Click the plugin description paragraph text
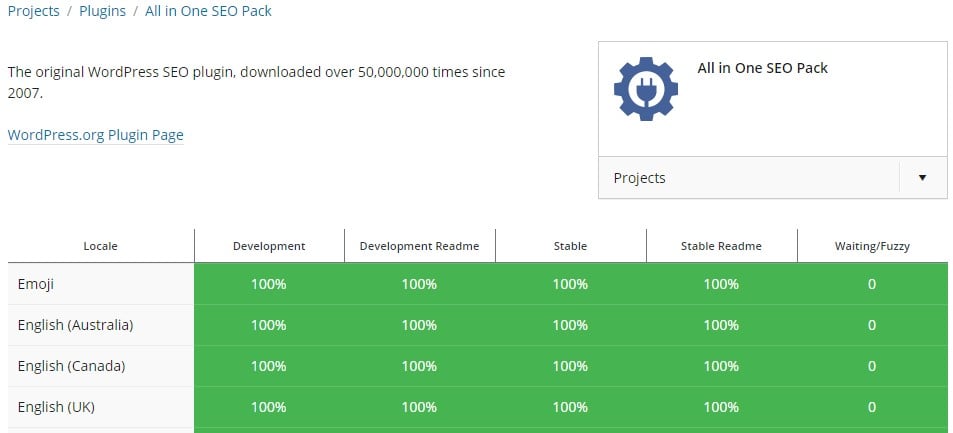This screenshot has width=953, height=433. [256, 83]
